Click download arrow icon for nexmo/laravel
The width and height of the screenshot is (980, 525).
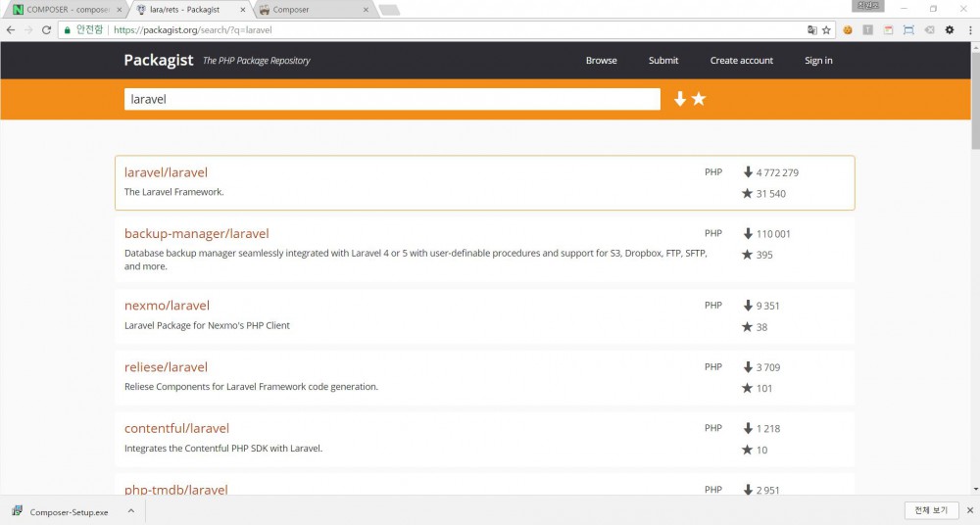pos(748,305)
